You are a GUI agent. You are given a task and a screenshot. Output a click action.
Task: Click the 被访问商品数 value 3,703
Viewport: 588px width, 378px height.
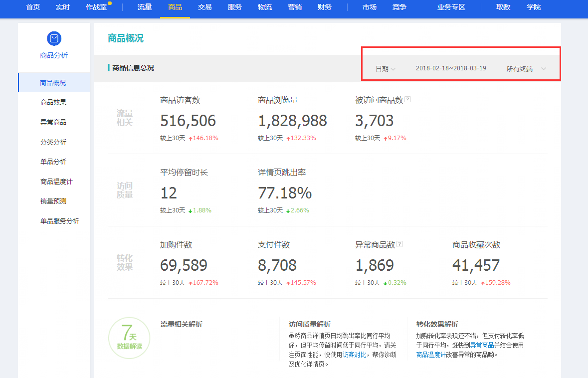tap(374, 121)
